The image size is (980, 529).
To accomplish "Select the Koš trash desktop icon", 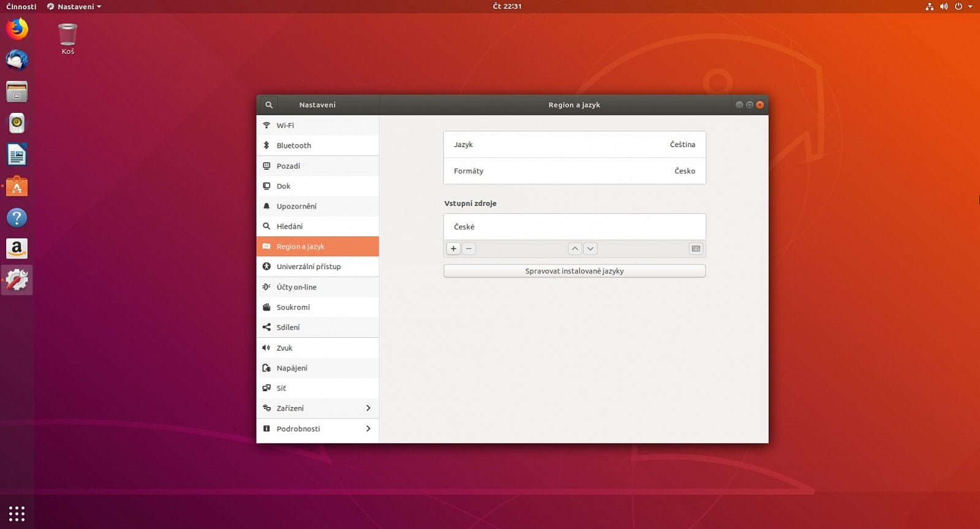I will tap(67, 39).
